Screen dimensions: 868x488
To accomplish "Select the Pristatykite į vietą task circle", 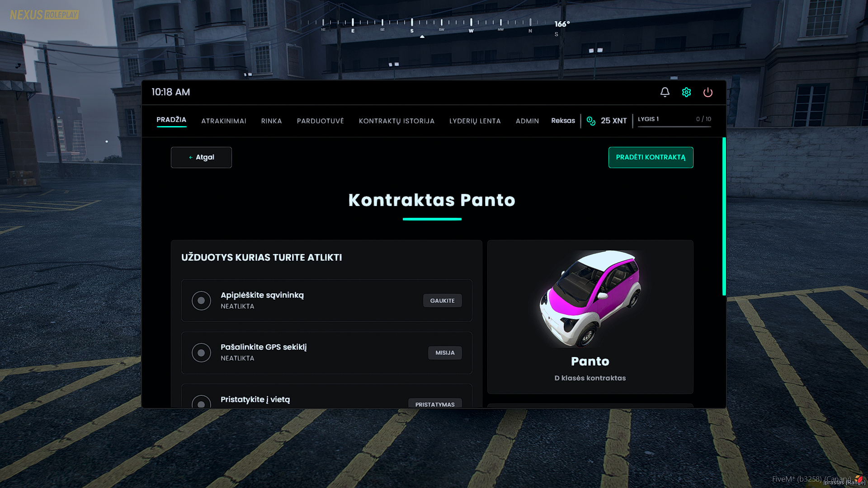I will (x=201, y=403).
